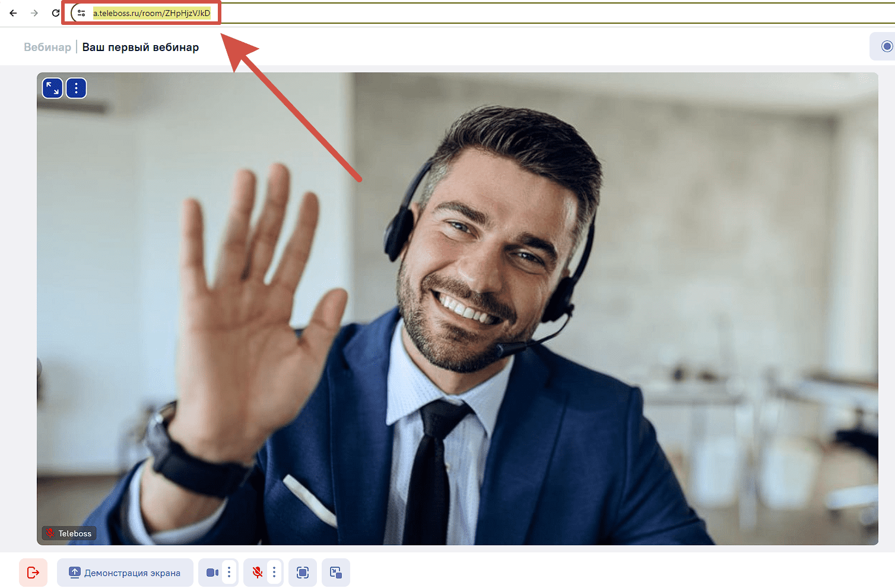The image size is (895, 588).
Task: Click the title Ваш первый вебинар
Action: click(141, 47)
